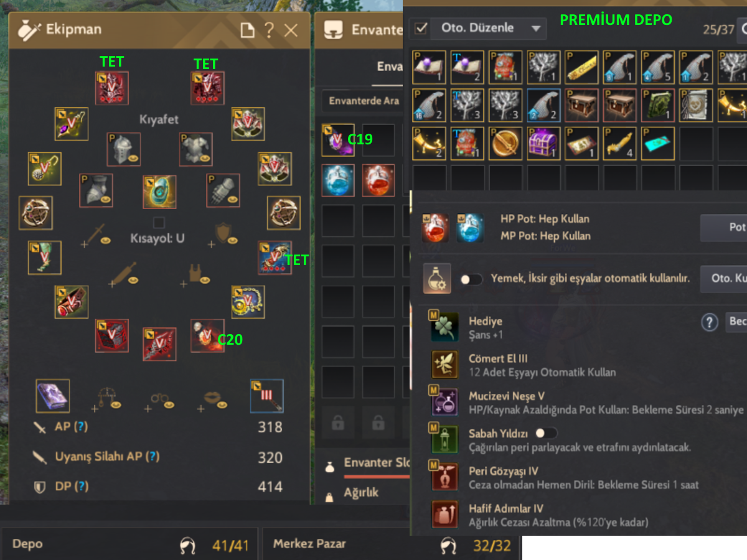Viewport: 747px width, 560px height.
Task: Toggle the Oto. Düzenle checkbox
Action: [421, 28]
